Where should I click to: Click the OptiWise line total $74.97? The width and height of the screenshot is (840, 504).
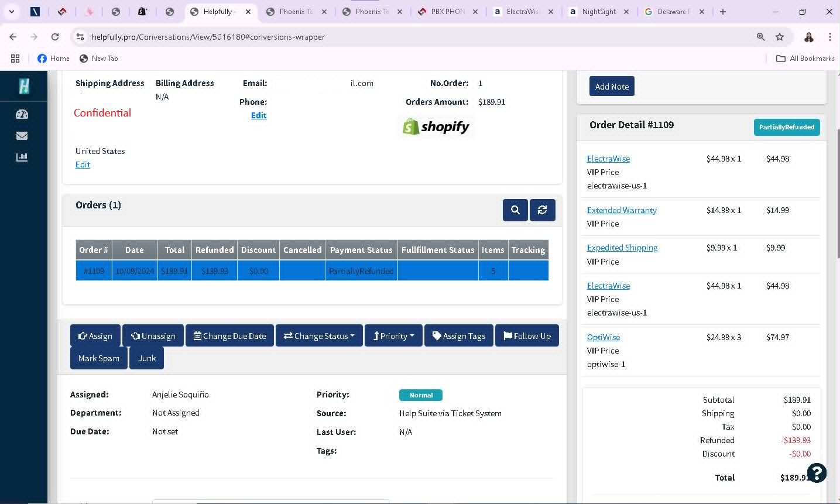[777, 337]
